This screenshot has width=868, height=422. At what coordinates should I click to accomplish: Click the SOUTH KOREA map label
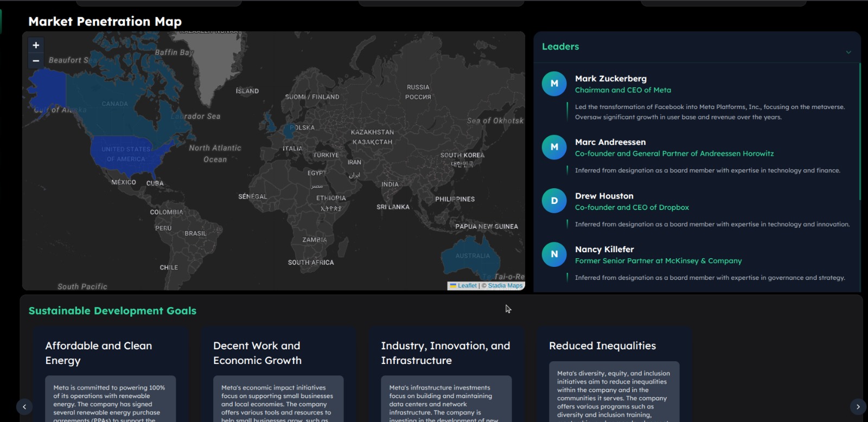(x=462, y=155)
